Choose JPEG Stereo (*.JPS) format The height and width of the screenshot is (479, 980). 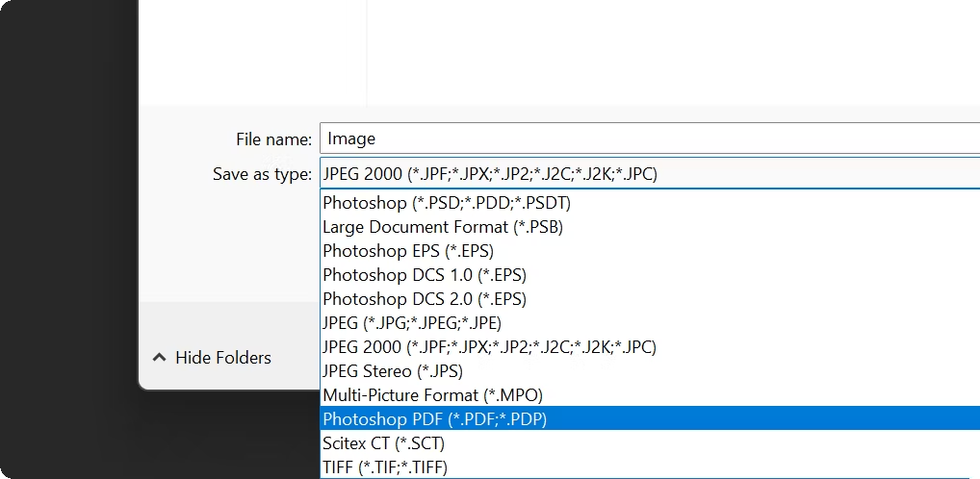[650, 371]
